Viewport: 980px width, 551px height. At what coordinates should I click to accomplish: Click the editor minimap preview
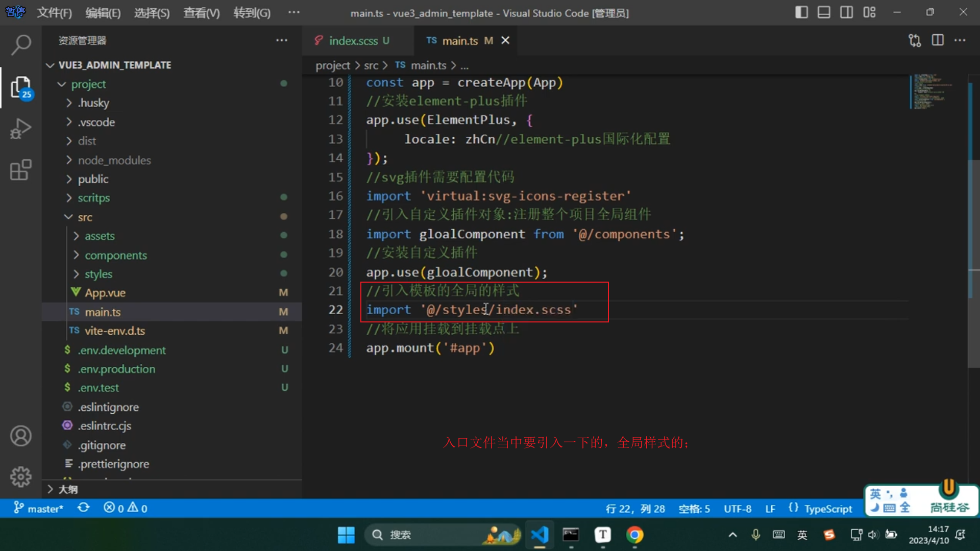click(931, 91)
